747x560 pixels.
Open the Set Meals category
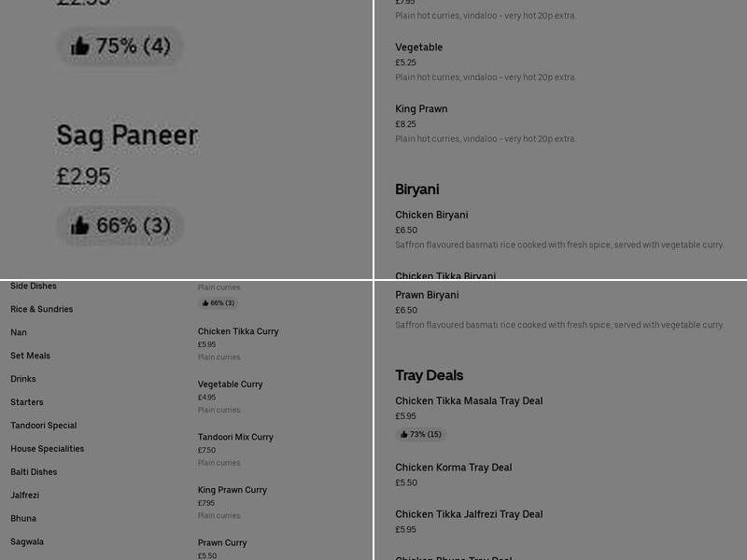tap(31, 356)
